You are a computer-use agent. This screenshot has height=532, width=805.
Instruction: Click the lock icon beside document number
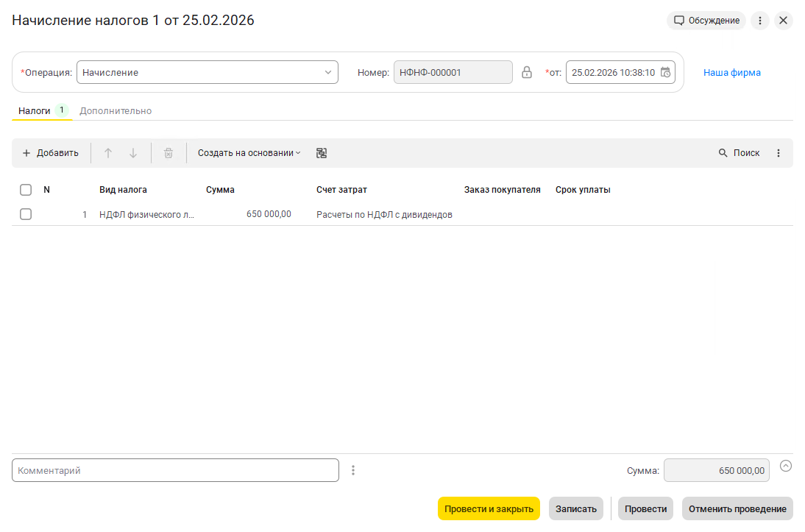[526, 72]
